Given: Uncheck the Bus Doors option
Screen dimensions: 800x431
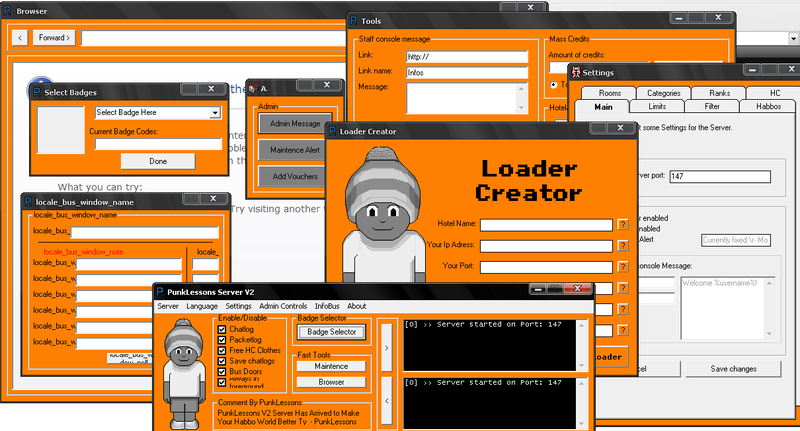Looking at the screenshot, I should point(222,371).
